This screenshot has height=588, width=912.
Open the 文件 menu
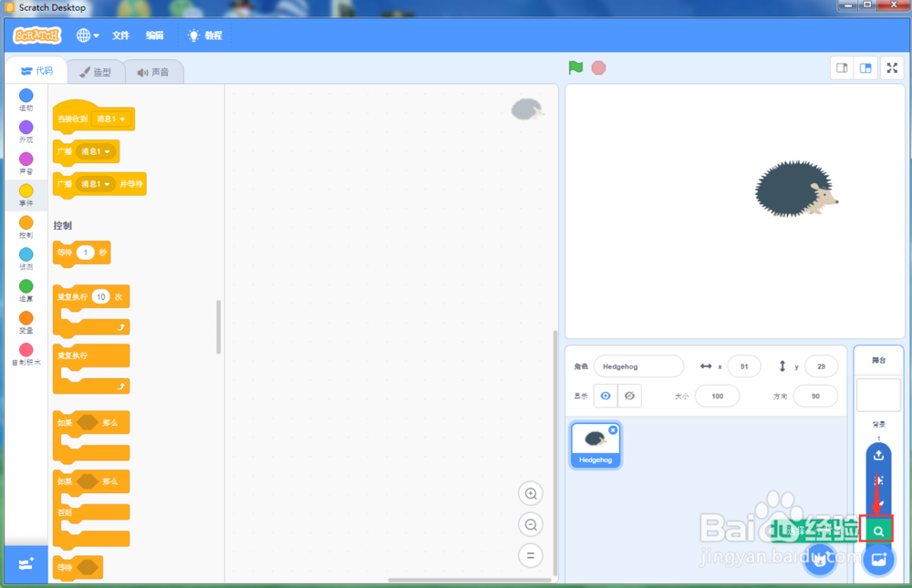(x=120, y=36)
